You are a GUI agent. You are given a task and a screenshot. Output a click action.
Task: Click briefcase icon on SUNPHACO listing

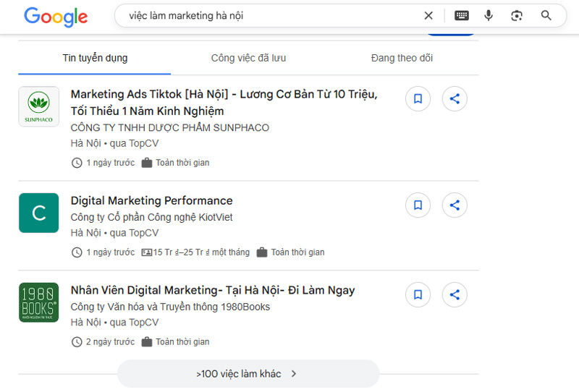coord(147,163)
